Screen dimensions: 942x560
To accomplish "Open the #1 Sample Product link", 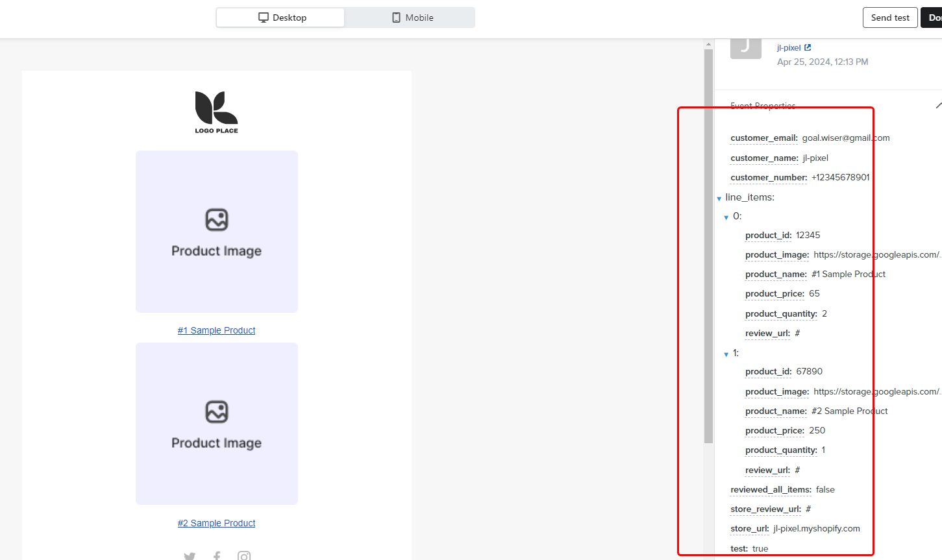I will click(216, 330).
